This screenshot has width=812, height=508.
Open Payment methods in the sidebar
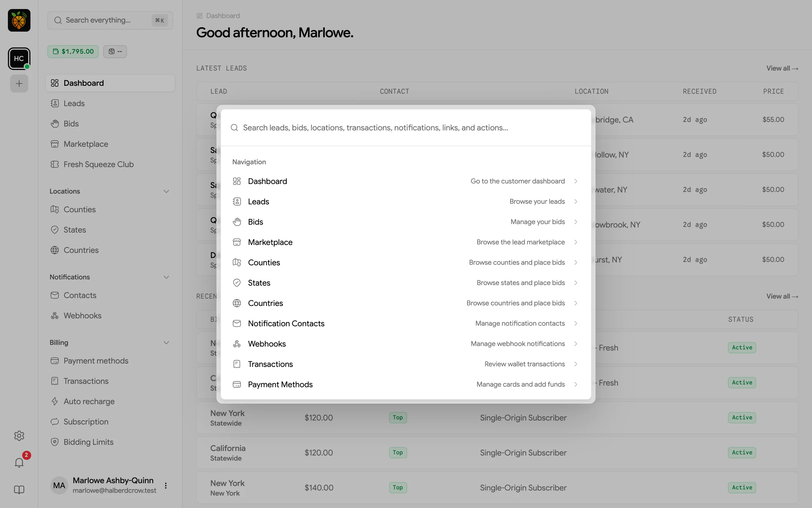[x=110, y=361]
